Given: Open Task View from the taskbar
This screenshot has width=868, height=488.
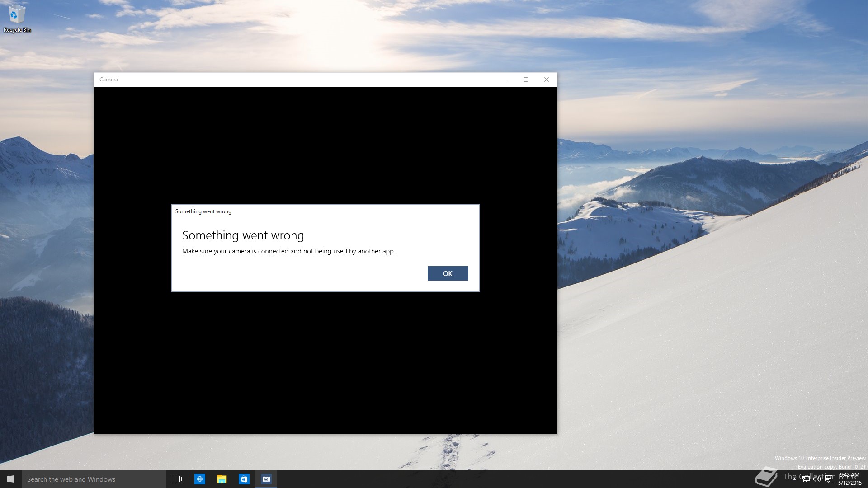Looking at the screenshot, I should pyautogui.click(x=177, y=479).
